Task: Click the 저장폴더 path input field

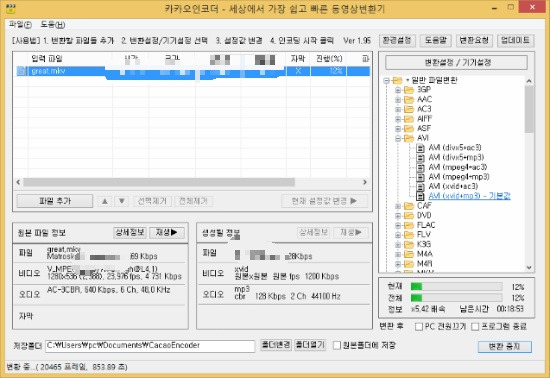Action: click(150, 346)
